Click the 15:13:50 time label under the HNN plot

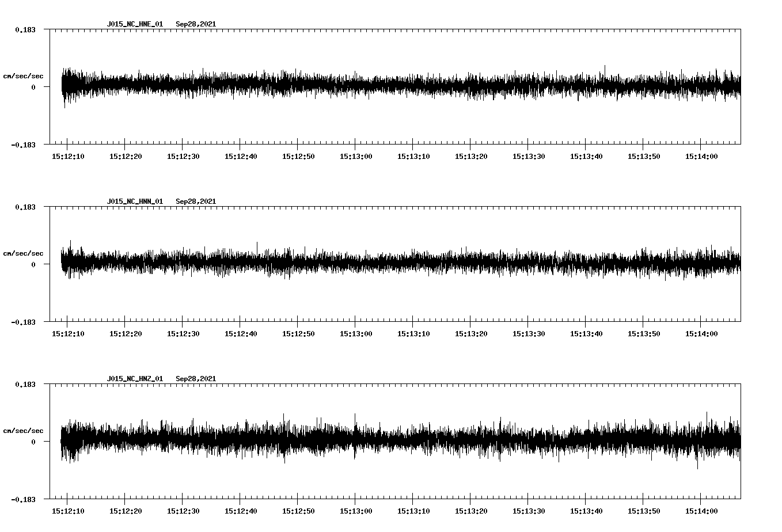click(644, 333)
